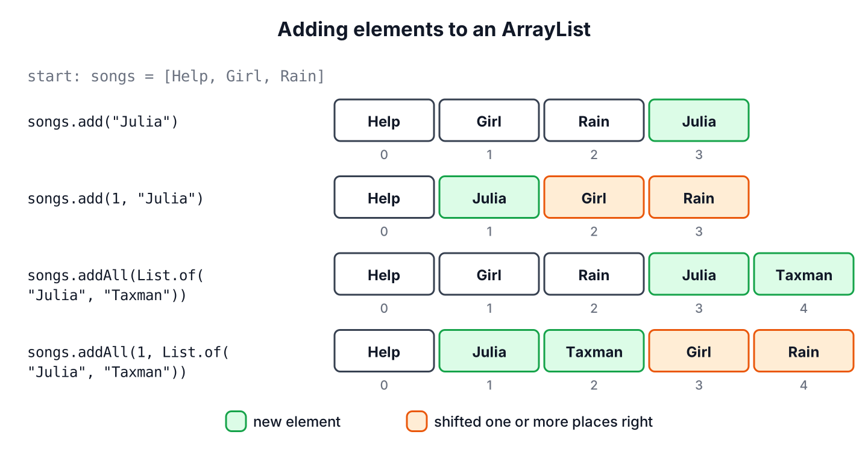Click the white Rain cell in the addAll(List.of( row

pyautogui.click(x=594, y=274)
